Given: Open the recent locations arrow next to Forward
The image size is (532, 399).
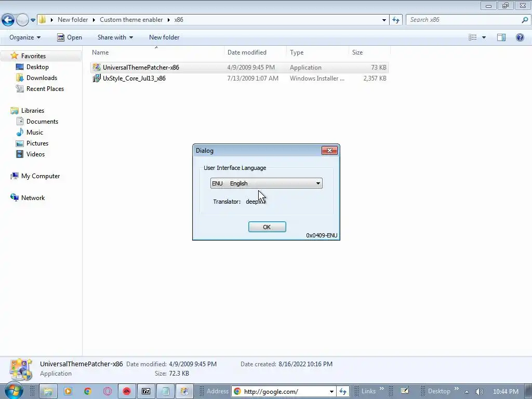Looking at the screenshot, I should tap(33, 20).
